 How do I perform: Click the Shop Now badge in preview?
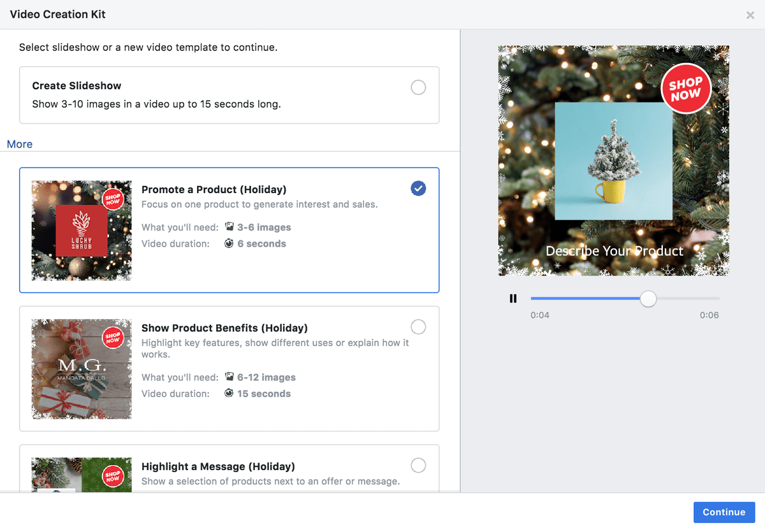tap(685, 89)
